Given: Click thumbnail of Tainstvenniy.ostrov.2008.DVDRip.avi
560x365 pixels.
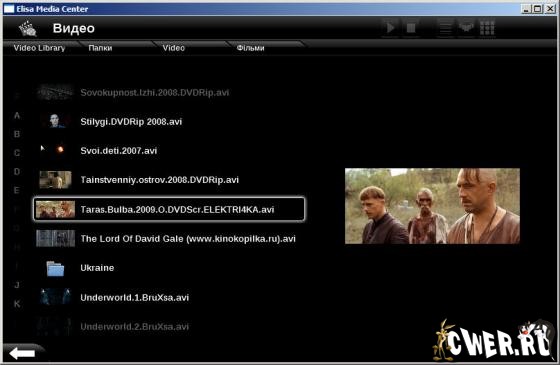Looking at the screenshot, I should click(55, 179).
